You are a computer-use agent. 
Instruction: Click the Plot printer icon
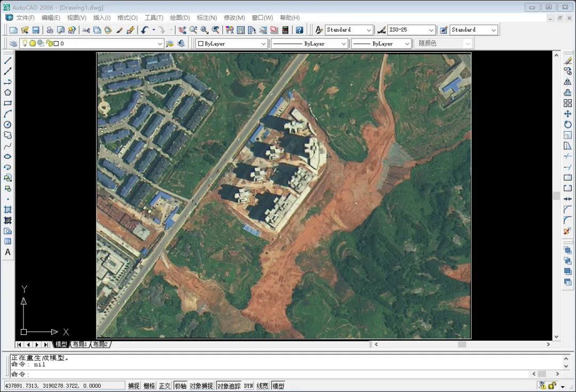tap(50, 30)
